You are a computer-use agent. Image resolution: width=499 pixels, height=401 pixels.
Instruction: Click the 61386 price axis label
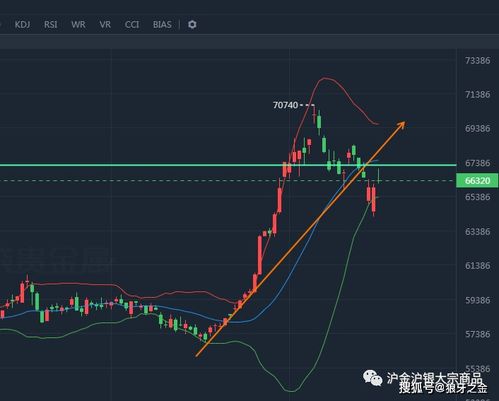click(x=478, y=266)
